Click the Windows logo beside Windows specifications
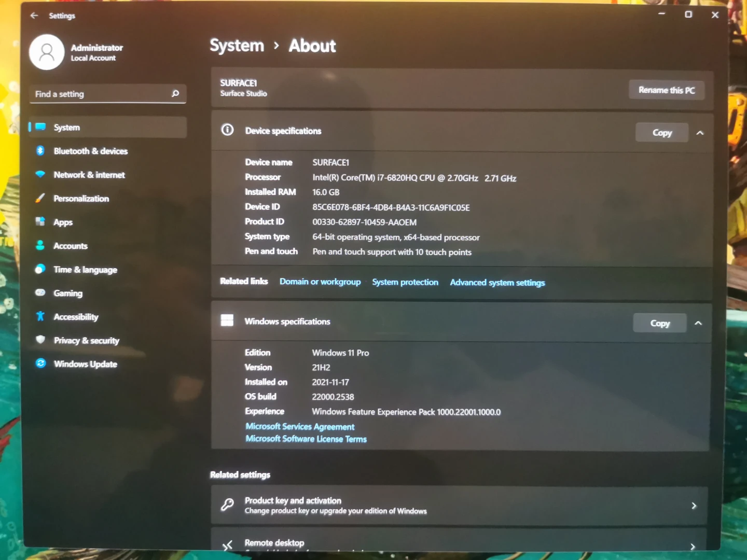The height and width of the screenshot is (560, 747). click(x=227, y=320)
